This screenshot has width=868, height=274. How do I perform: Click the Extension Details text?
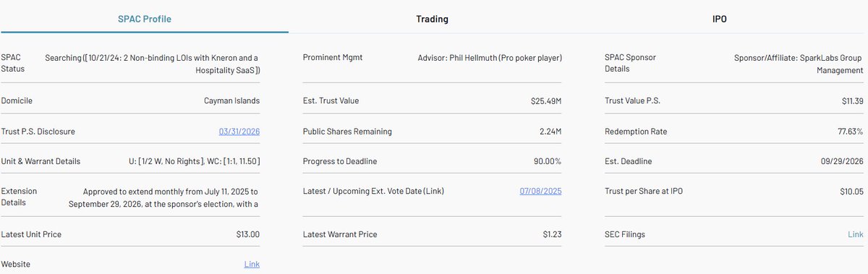[x=164, y=197]
